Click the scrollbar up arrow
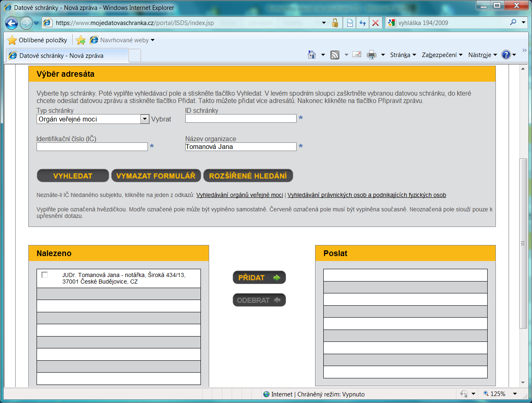Image resolution: width=532 pixels, height=403 pixels. [x=523, y=69]
